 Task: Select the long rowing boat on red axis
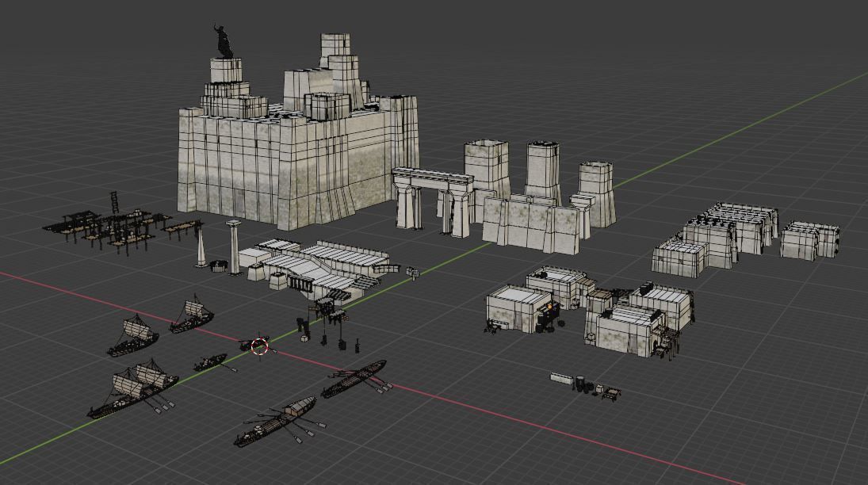[356, 379]
